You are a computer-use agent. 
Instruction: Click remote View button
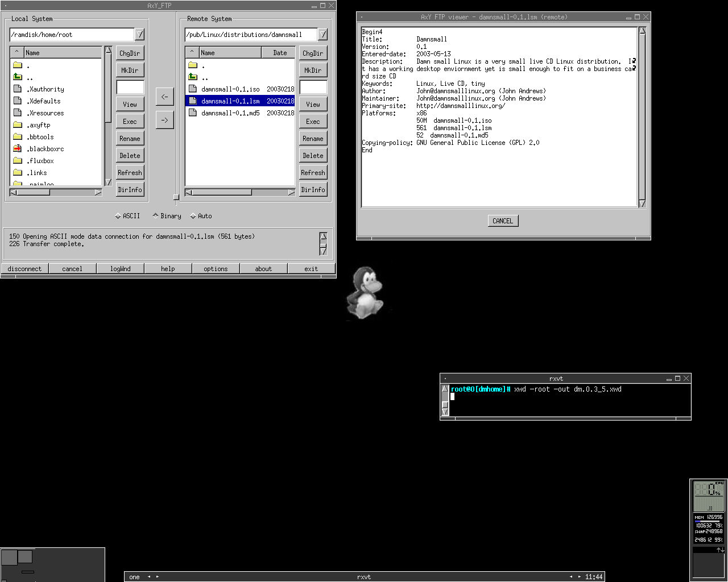tap(313, 104)
